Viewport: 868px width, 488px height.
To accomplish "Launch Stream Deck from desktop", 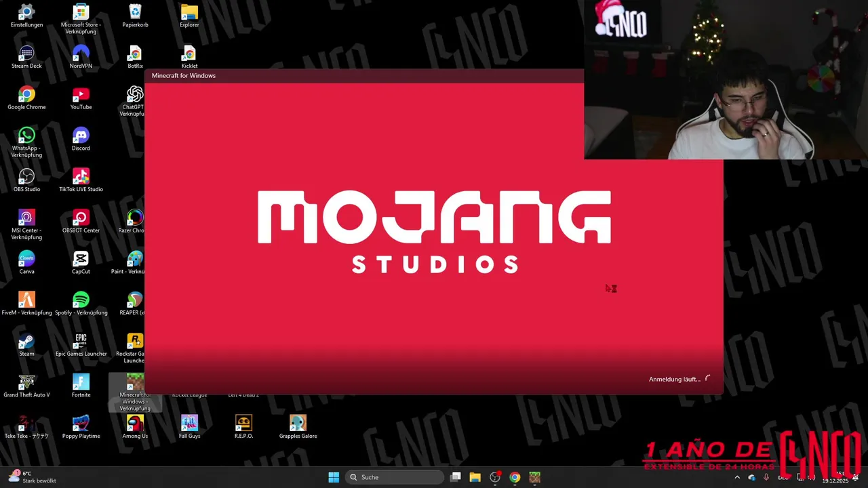I will pos(26,57).
